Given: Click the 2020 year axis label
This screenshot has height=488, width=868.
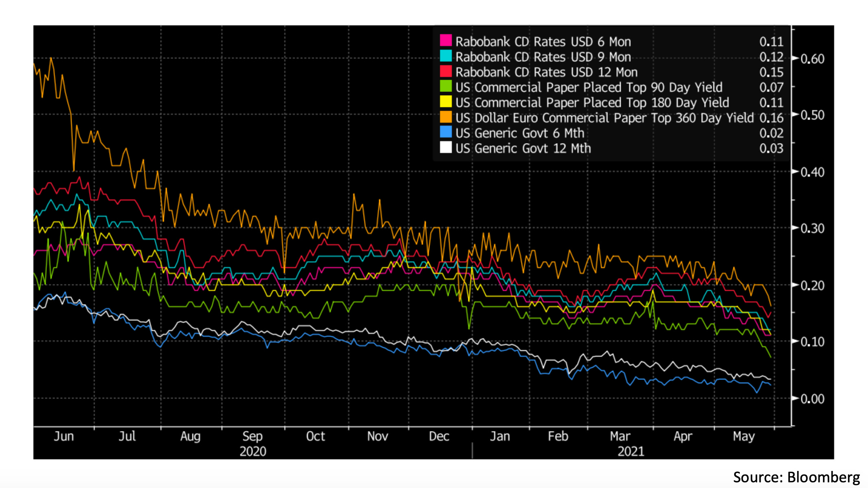Looking at the screenshot, I should point(253,451).
